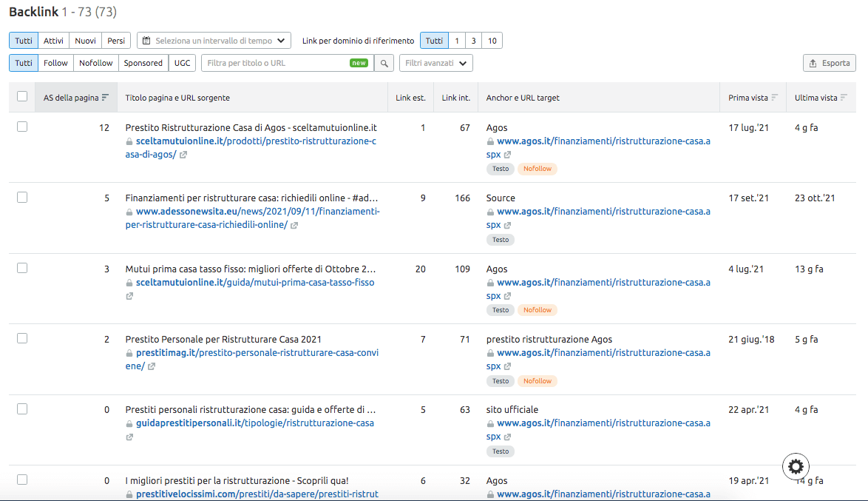Check the Prestiti personali ristrutturazione casa row

coord(22,409)
